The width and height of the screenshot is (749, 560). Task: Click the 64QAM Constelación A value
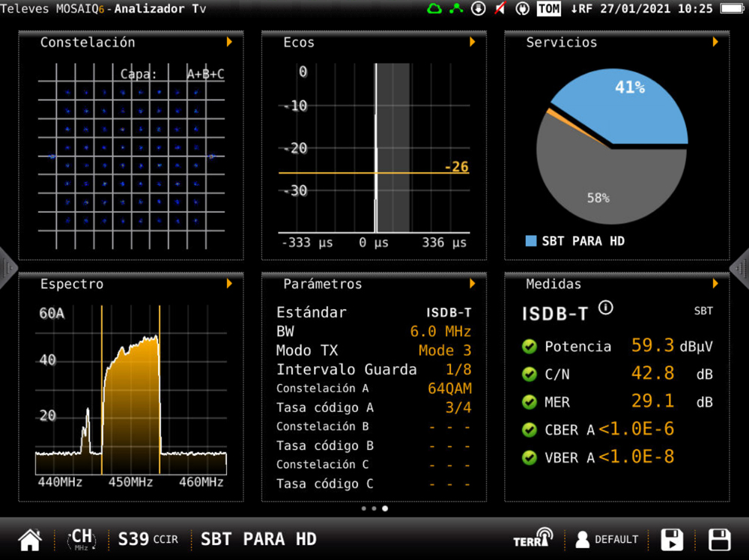(x=449, y=389)
